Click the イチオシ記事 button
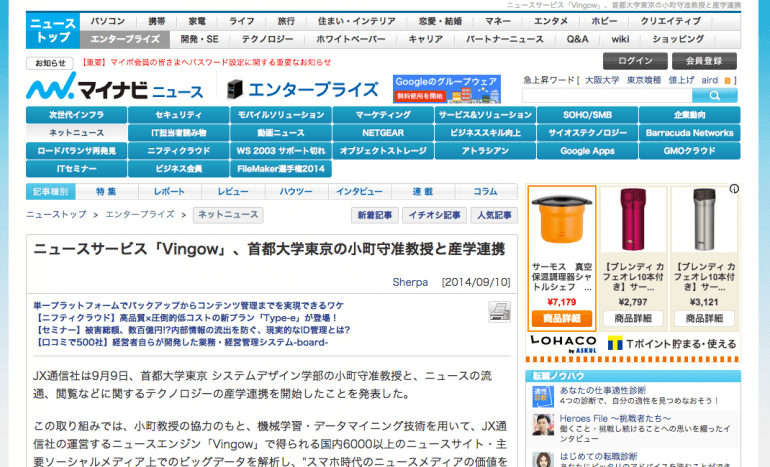This screenshot has height=467, width=770. (435, 215)
